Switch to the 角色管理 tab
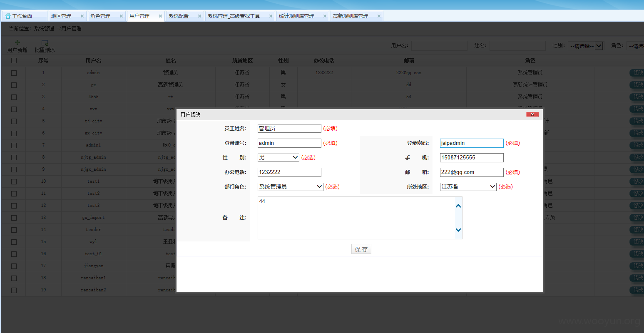The height and width of the screenshot is (333, 644). (x=100, y=16)
